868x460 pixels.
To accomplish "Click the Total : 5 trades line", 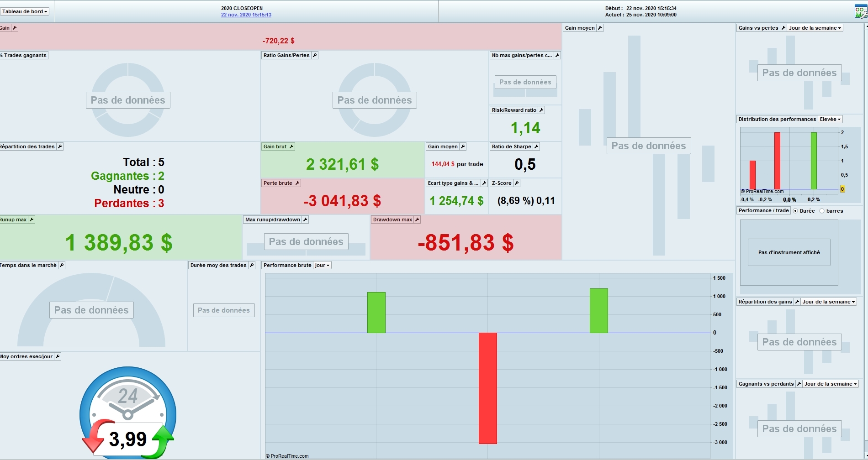I will click(143, 162).
